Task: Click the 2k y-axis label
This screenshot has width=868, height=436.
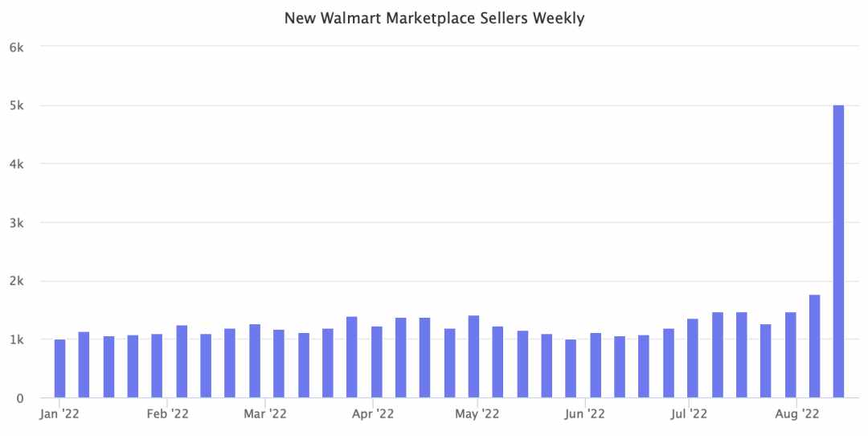Action: 17,282
